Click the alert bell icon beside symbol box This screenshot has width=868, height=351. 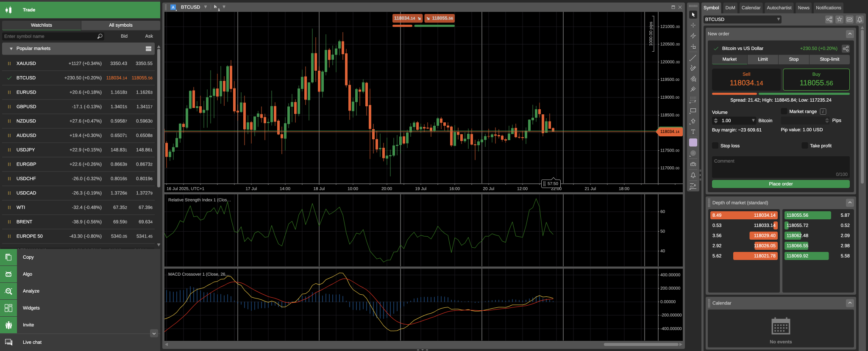(860, 19)
